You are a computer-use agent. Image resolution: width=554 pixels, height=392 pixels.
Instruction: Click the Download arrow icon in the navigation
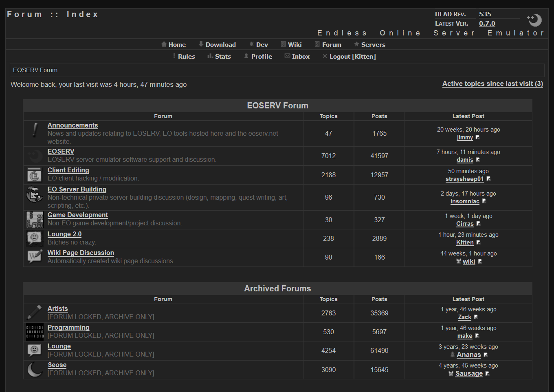[200, 44]
